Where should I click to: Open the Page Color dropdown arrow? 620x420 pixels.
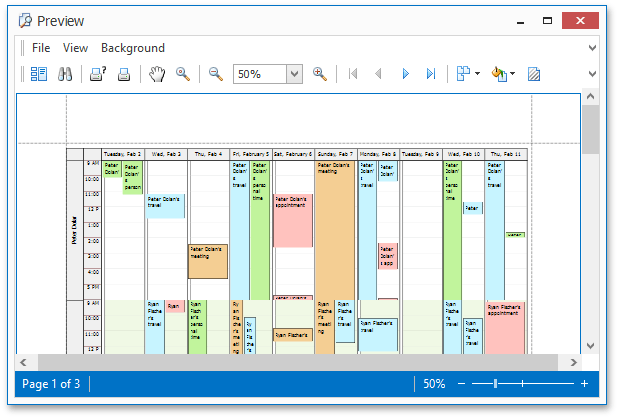512,74
